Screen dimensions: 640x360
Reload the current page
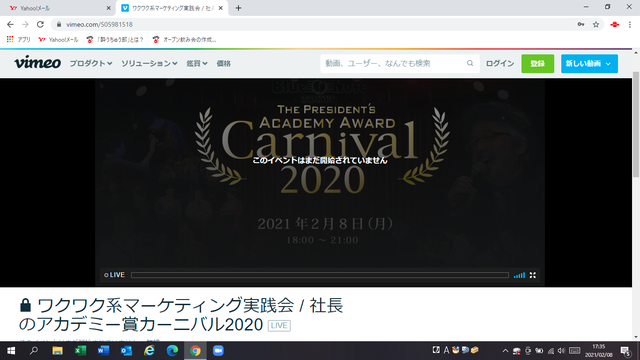click(x=40, y=24)
